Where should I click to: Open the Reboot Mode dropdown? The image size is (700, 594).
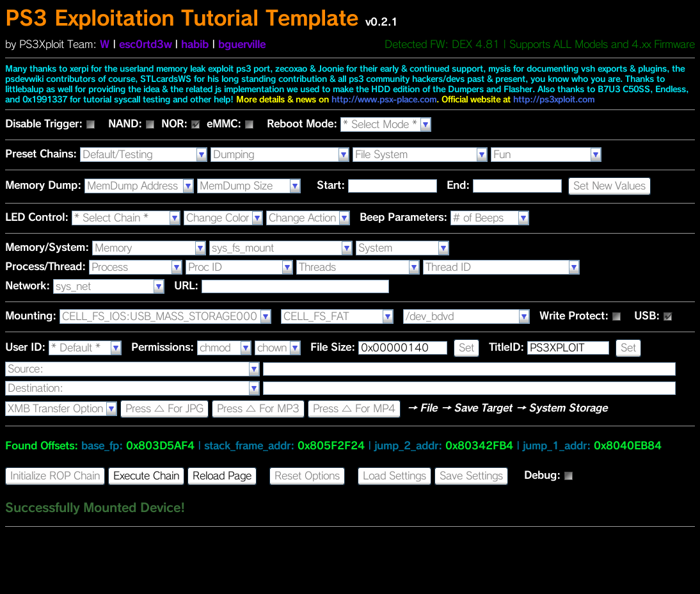pos(386,125)
